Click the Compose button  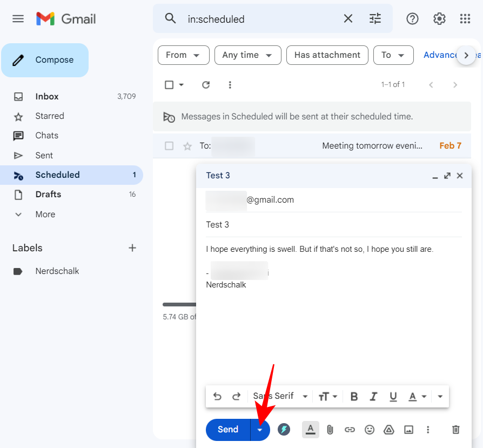click(45, 60)
